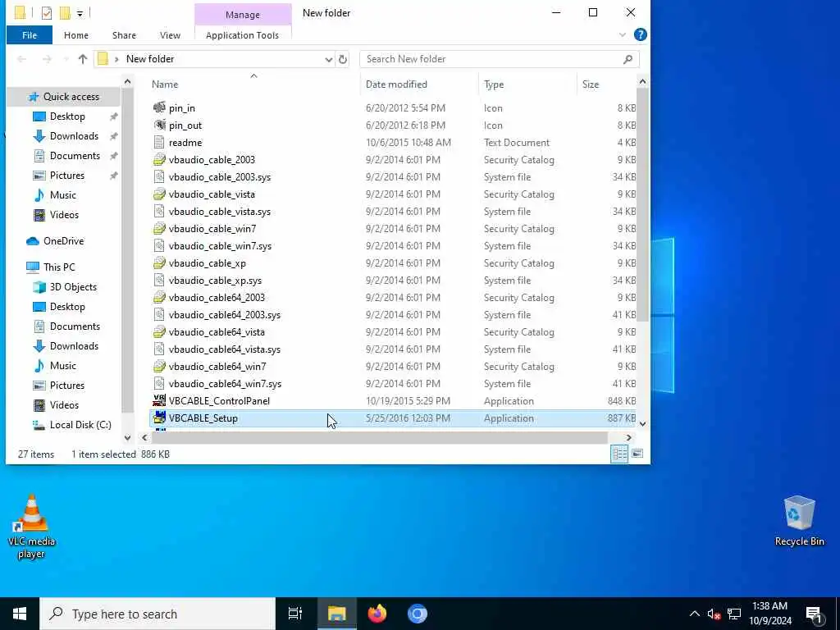This screenshot has width=840, height=630.
Task: Click the Back navigation arrow
Action: (22, 59)
